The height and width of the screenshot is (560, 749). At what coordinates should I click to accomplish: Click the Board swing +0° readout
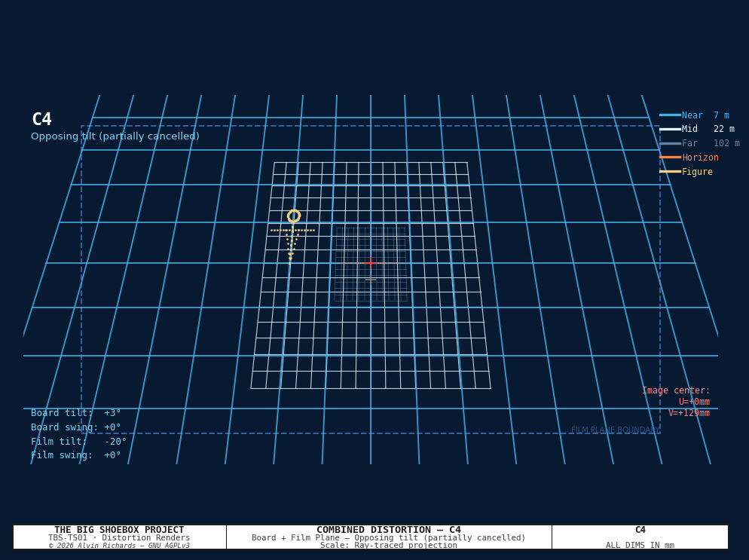point(76,427)
